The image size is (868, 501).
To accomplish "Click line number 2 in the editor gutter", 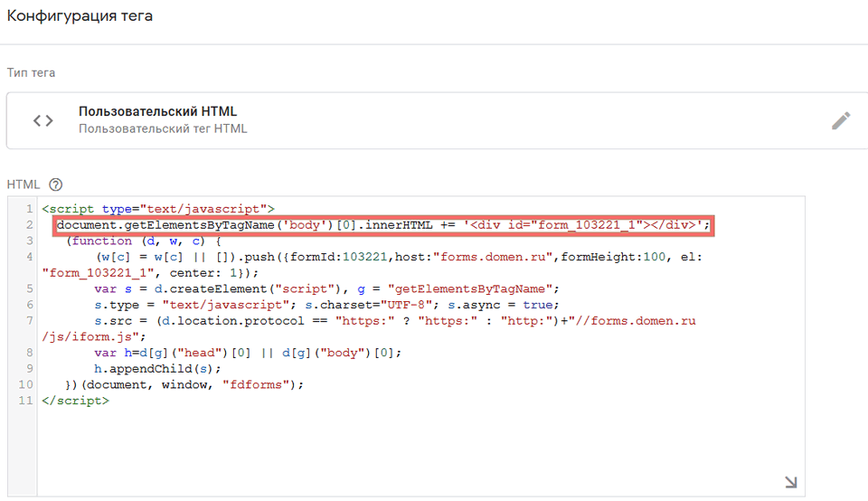I will (x=30, y=225).
